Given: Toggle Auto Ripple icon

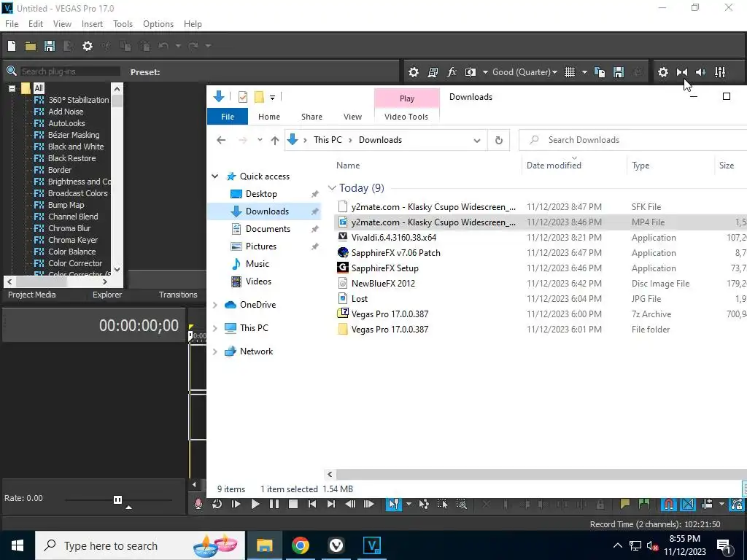Looking at the screenshot, I should click(707, 504).
